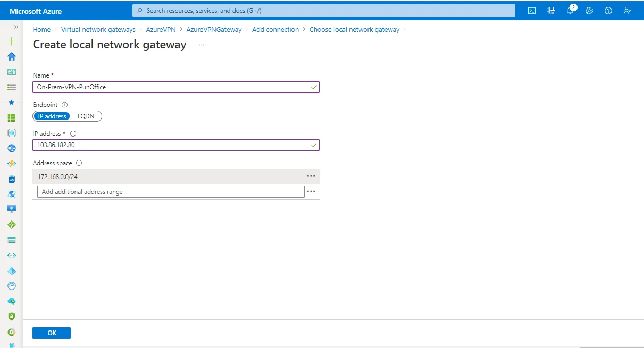Open the menu beside Add additional address range
The width and height of the screenshot is (644, 348).
[x=311, y=191]
